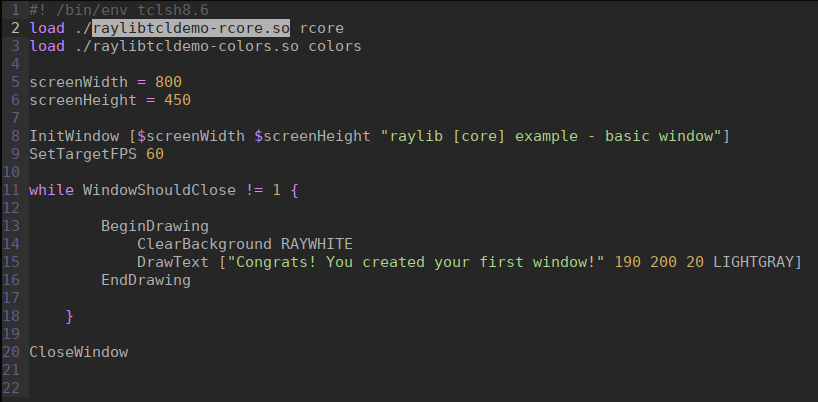Click the RAYWHITE color name
The image size is (818, 402).
[317, 244]
